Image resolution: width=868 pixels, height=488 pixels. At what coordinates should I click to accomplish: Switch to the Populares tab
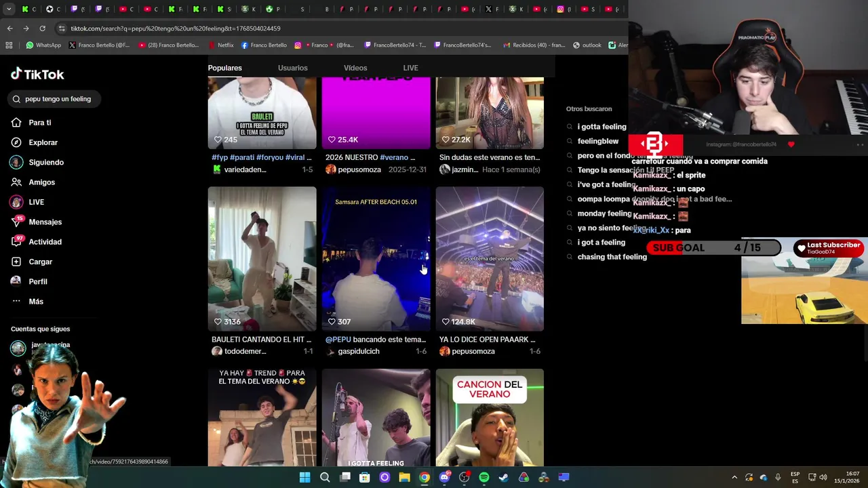pos(224,68)
